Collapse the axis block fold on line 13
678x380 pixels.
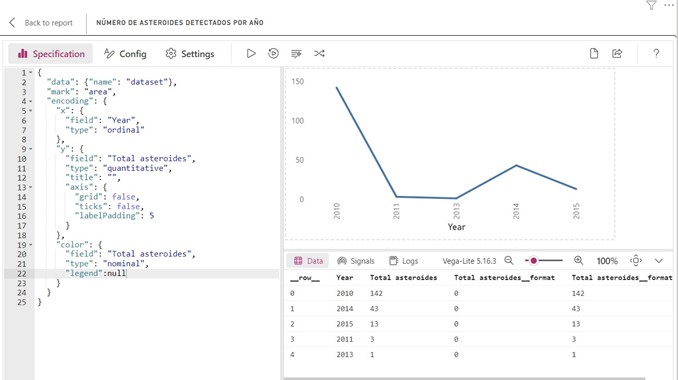(30, 187)
